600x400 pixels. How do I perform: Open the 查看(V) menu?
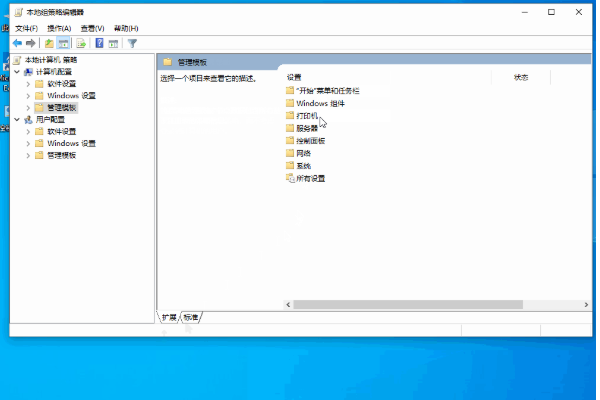pos(92,29)
